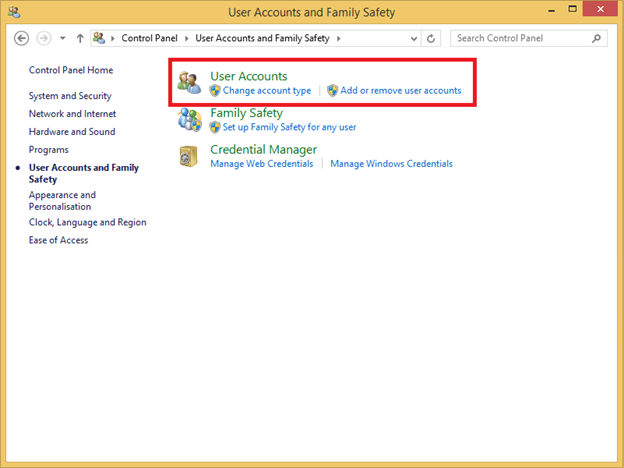Minimize the Control Panel window

coord(552,10)
